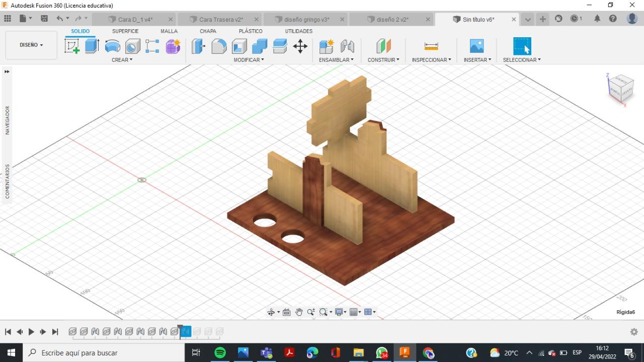
Task: Play the design timeline
Action: (31, 332)
